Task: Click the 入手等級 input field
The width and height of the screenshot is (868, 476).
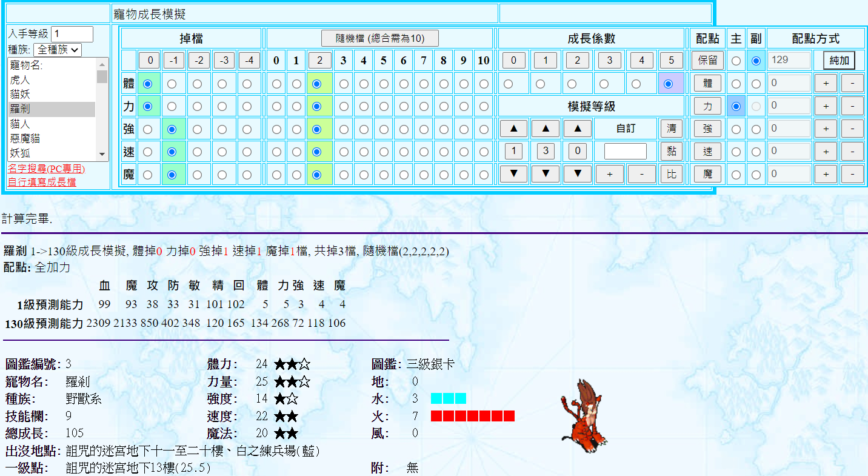Action: (x=72, y=34)
